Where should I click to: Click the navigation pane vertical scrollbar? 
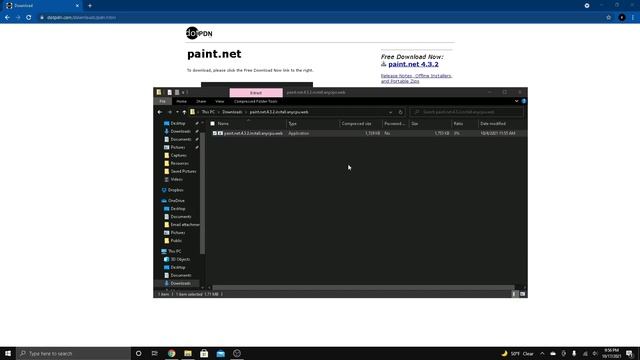(x=202, y=192)
